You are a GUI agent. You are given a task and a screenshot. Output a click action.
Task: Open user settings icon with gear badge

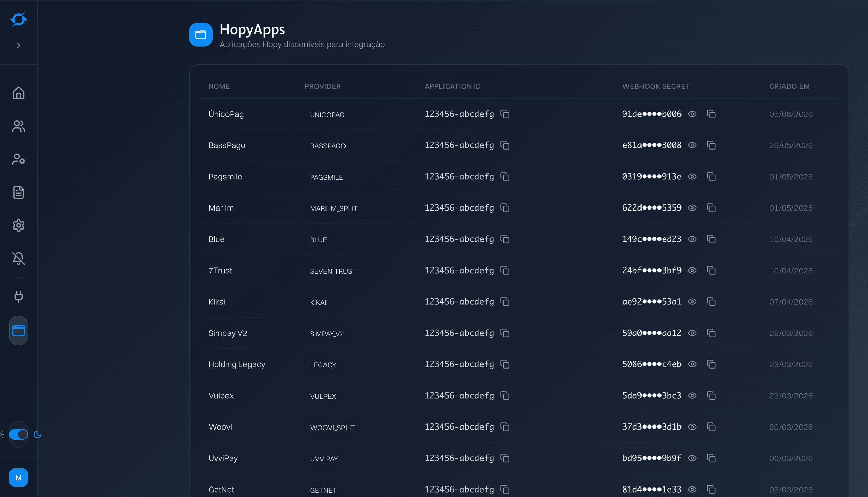click(x=18, y=159)
